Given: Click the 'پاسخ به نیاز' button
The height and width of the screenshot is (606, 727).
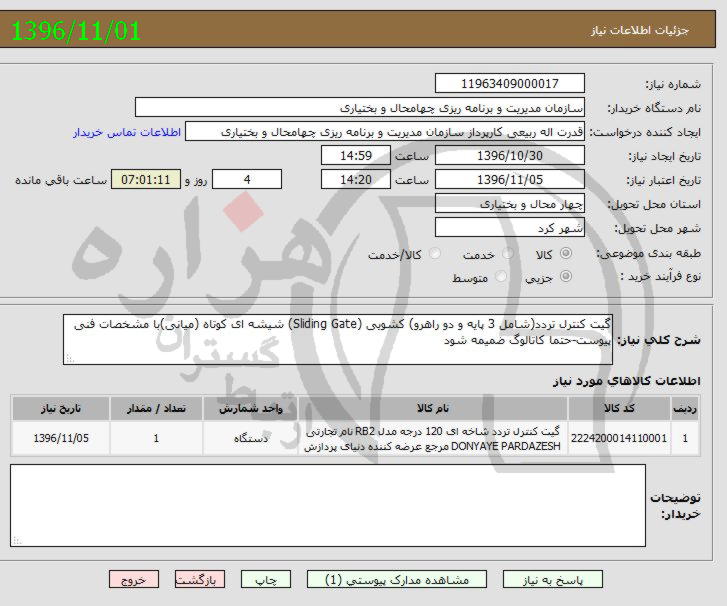Looking at the screenshot, I should [x=553, y=580].
